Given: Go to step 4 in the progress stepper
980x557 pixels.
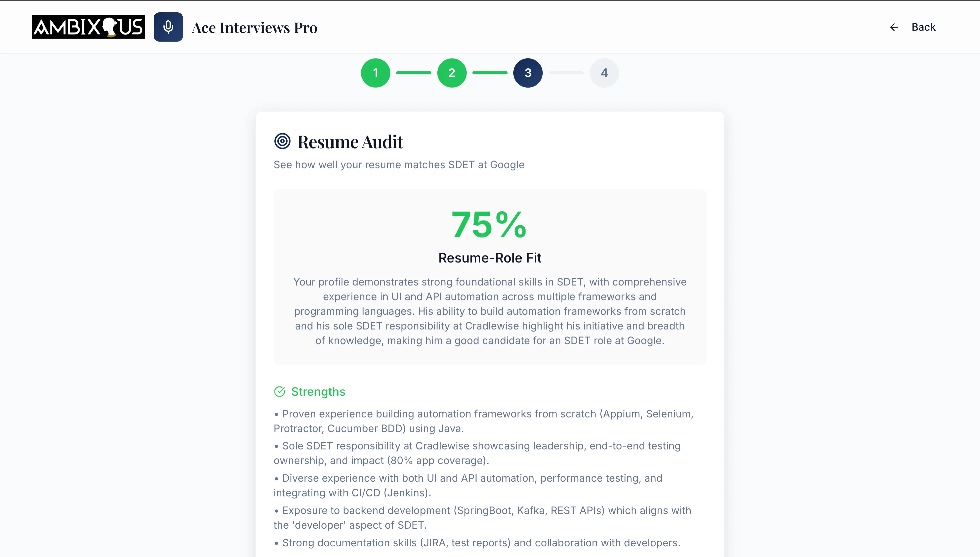Looking at the screenshot, I should (604, 73).
